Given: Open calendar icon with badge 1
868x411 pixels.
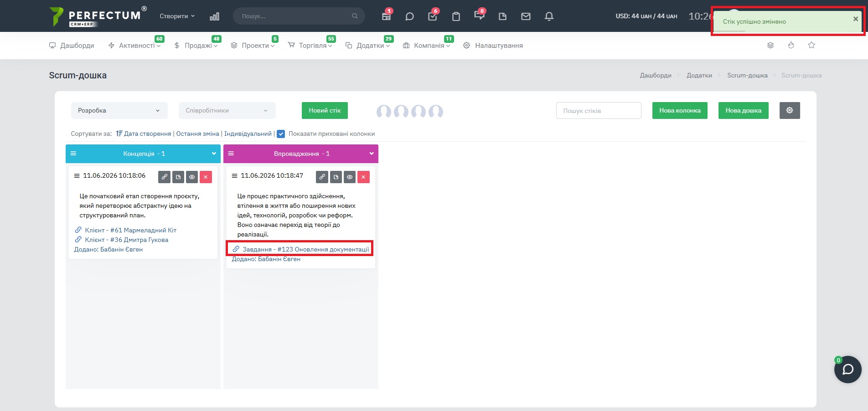Looking at the screenshot, I should click(x=386, y=16).
